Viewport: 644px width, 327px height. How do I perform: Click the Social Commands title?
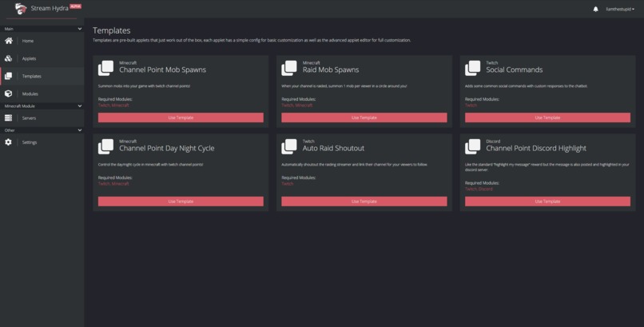click(515, 70)
